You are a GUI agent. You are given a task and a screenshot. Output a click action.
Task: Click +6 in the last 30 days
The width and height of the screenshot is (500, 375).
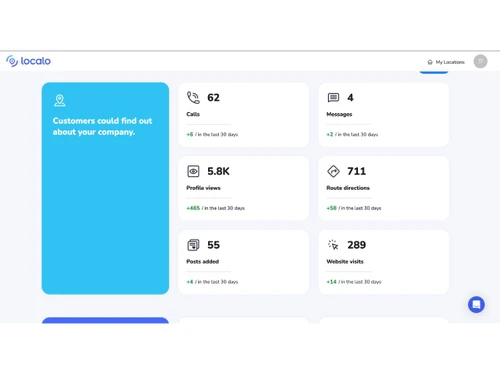(212, 134)
